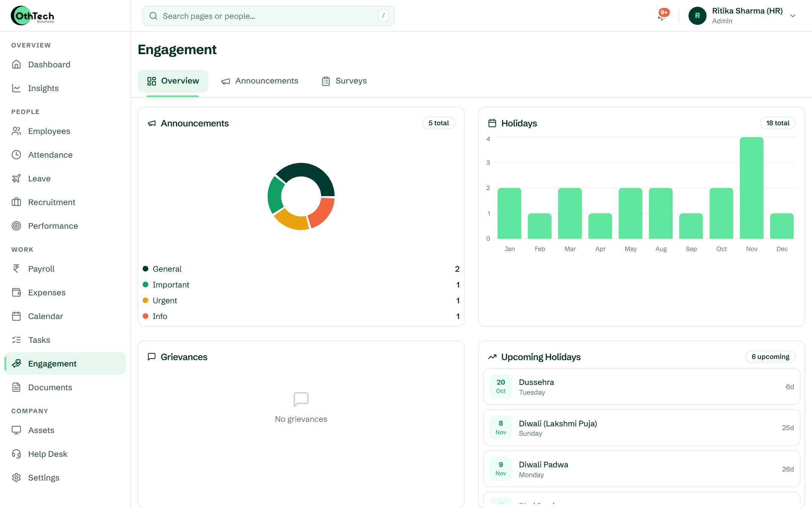Click the search pages or people field
The width and height of the screenshot is (812, 508).
pos(268,16)
